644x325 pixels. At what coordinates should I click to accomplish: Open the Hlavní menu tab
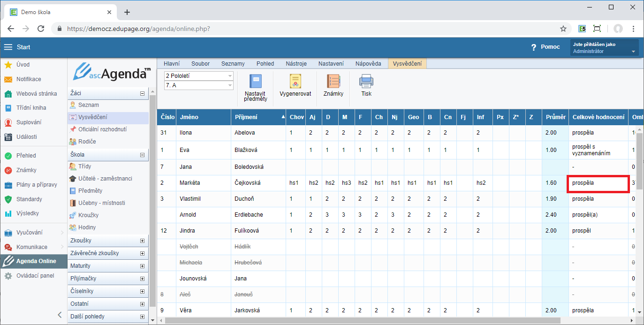[x=172, y=64]
